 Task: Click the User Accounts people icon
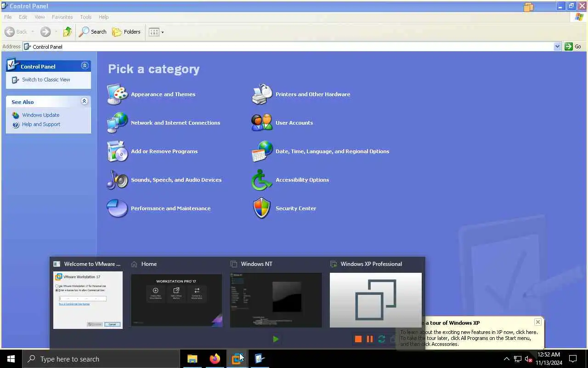(262, 123)
